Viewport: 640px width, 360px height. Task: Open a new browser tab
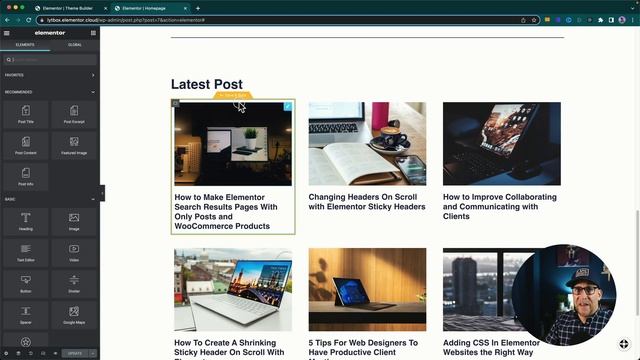198,8
